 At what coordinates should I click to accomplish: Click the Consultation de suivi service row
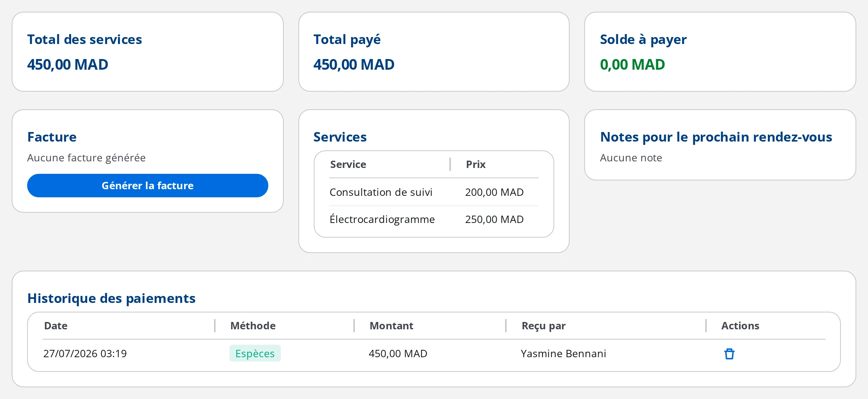[434, 192]
